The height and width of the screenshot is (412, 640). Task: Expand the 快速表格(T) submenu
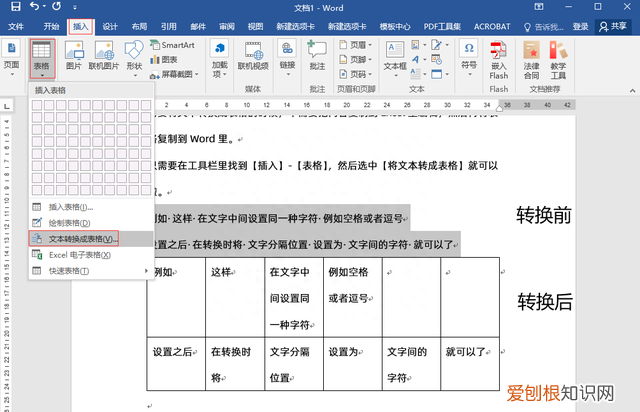click(91, 271)
